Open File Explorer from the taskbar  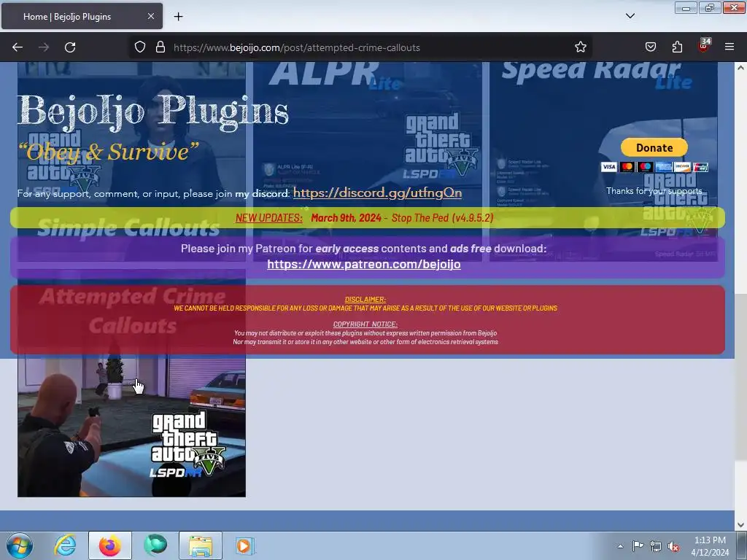point(201,545)
